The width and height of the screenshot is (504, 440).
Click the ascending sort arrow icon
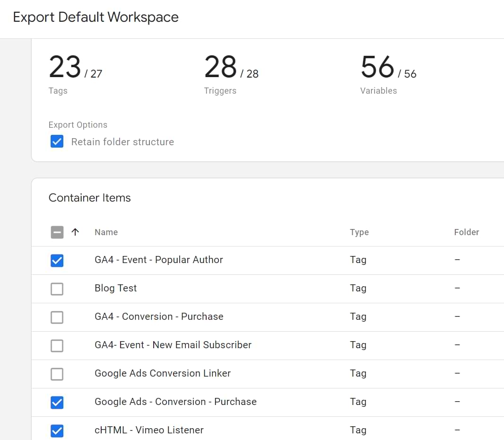click(75, 232)
